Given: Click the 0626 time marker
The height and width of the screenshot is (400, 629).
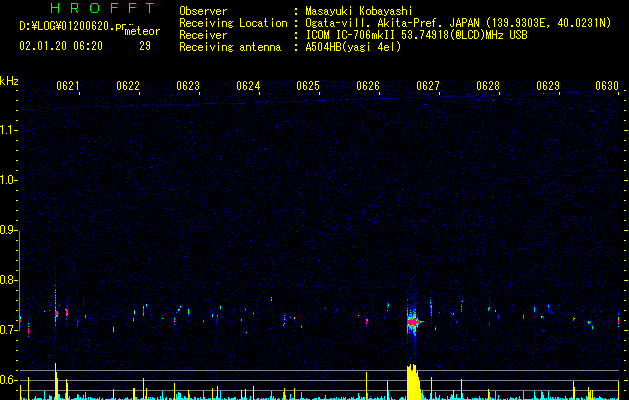Looking at the screenshot, I should pos(368,86).
